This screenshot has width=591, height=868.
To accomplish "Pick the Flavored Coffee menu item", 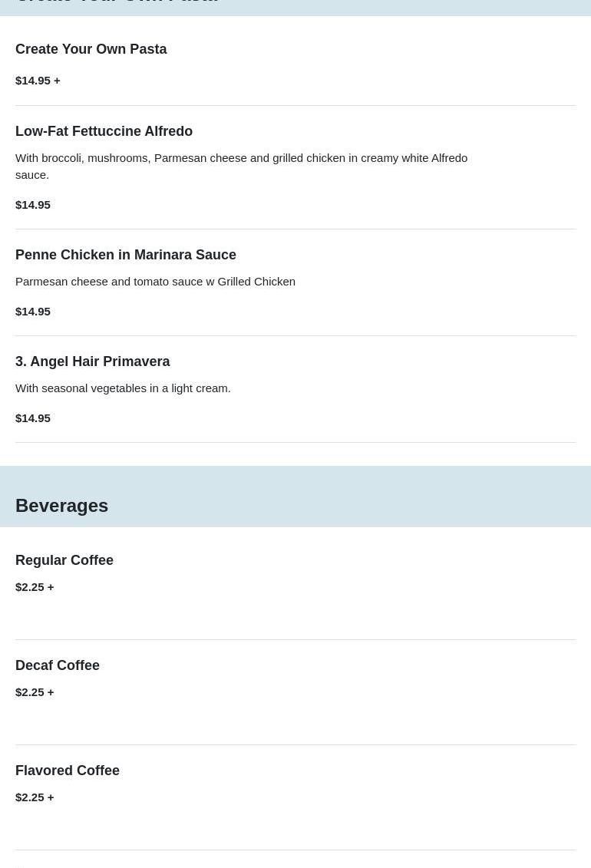I will point(68,771).
